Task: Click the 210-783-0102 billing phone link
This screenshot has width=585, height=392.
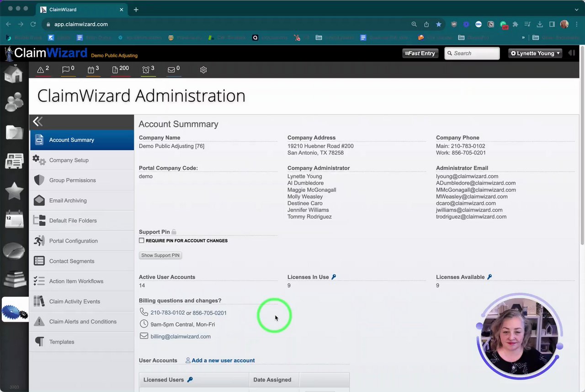Action: [x=168, y=313]
